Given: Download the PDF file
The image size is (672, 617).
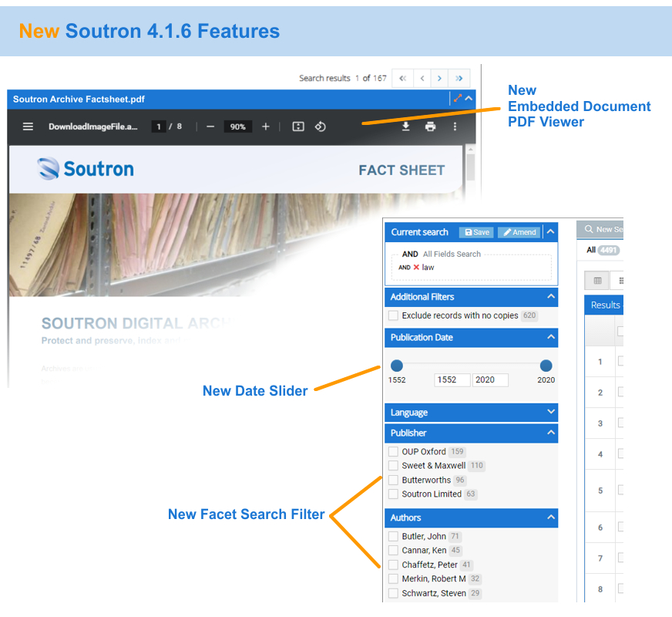Looking at the screenshot, I should pos(405,126).
